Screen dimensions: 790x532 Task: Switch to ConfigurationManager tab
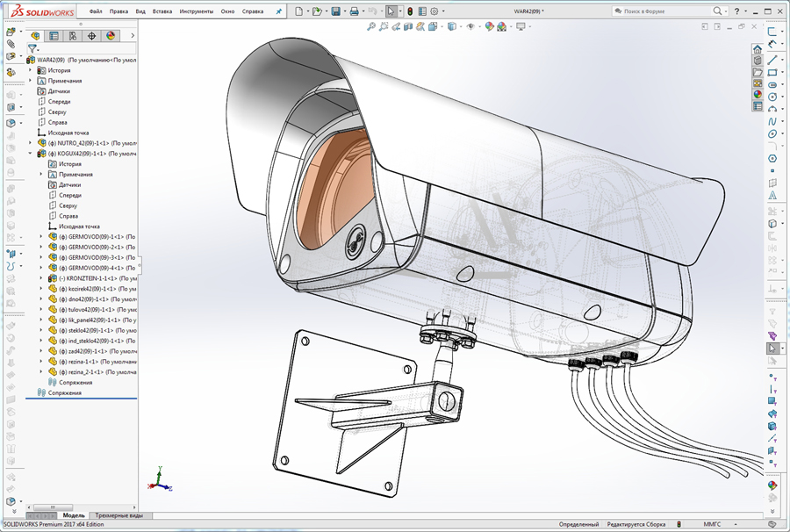(73, 35)
